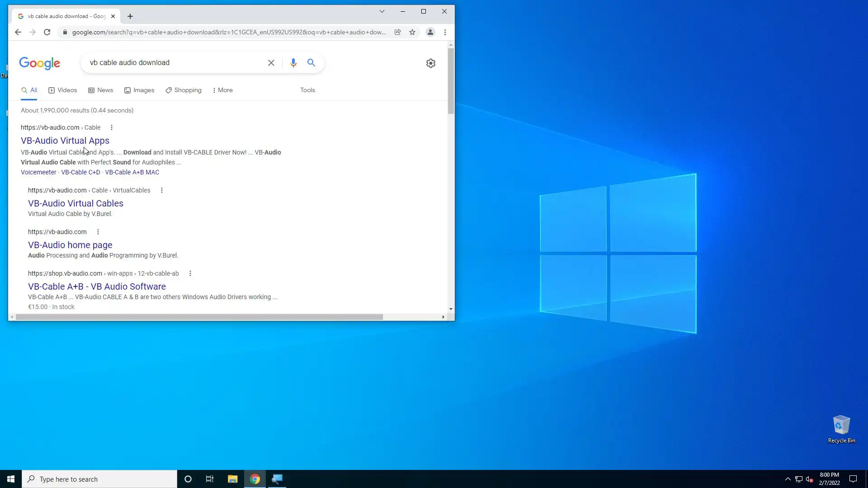The image size is (868, 488).
Task: Click the blue search magnifier icon
Action: pos(311,63)
